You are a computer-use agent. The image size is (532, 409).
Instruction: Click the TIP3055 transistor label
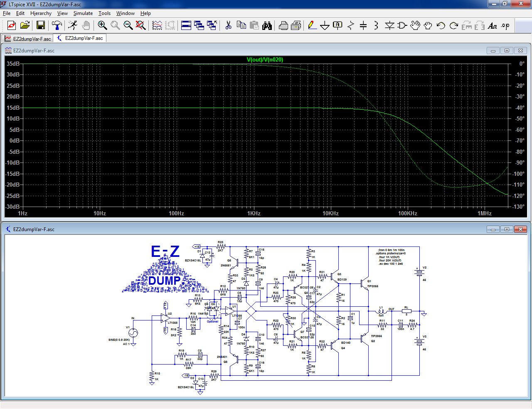pos(372,286)
